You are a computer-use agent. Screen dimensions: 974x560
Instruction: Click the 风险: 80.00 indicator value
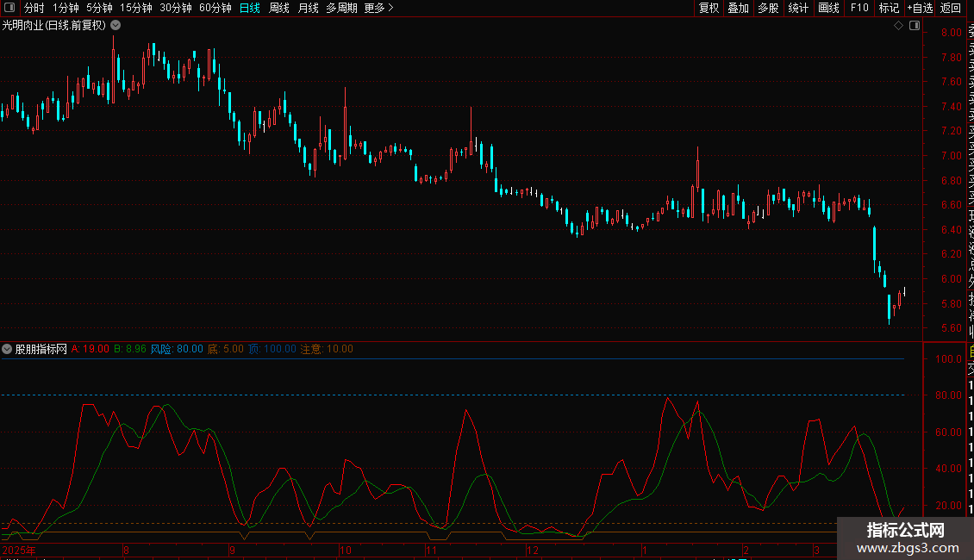tap(177, 349)
